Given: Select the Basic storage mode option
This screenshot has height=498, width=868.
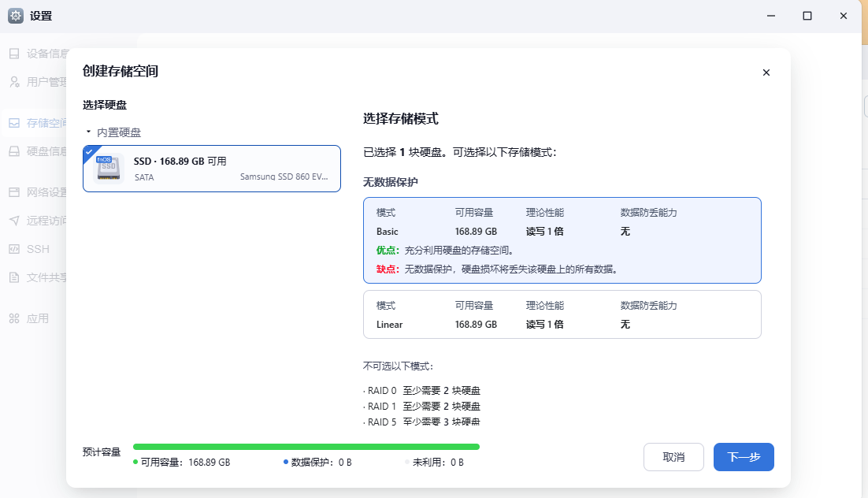Looking at the screenshot, I should point(562,240).
